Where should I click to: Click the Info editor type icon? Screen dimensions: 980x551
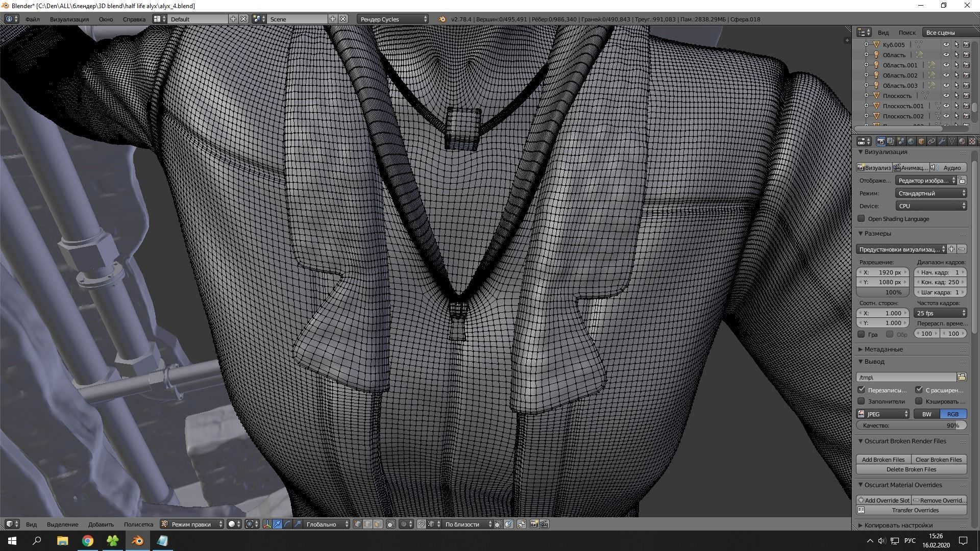12,19
